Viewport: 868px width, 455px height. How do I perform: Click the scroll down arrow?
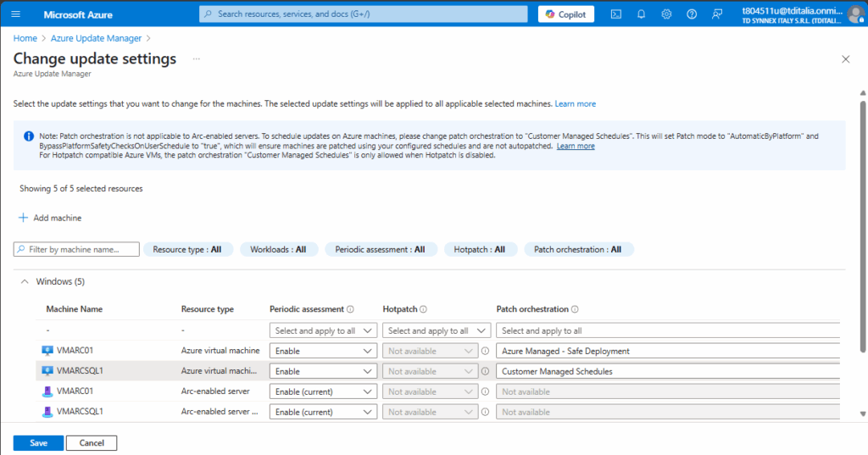click(x=862, y=414)
